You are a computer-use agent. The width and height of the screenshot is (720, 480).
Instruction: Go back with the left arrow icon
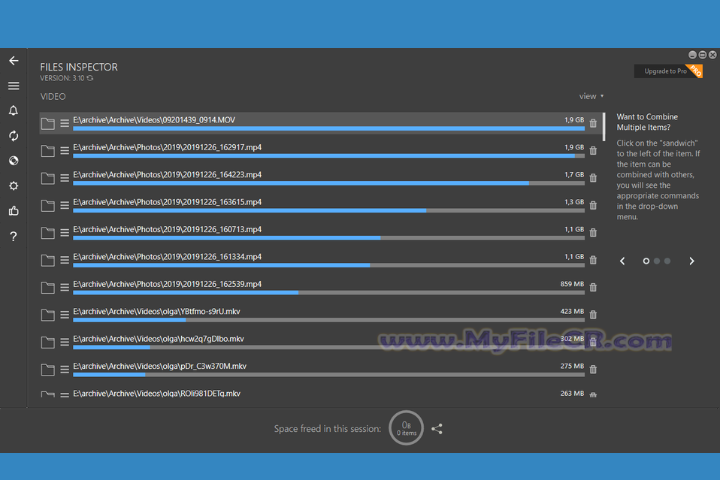(x=14, y=61)
